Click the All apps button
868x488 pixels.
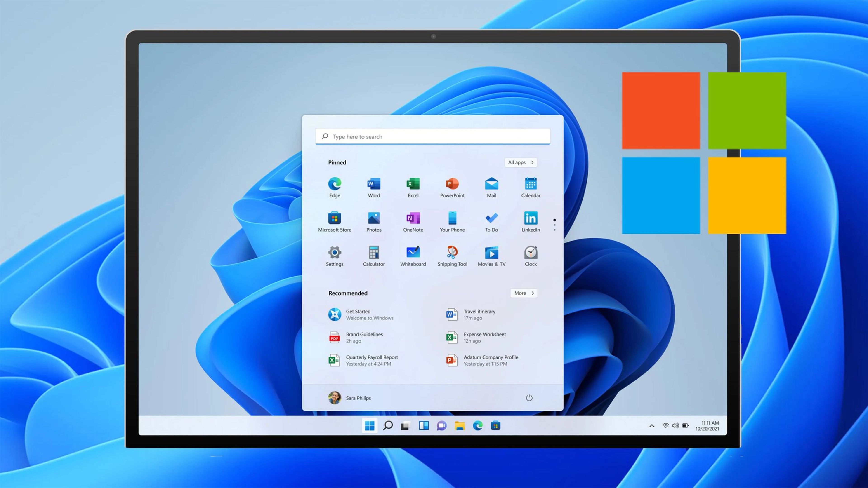(x=521, y=162)
